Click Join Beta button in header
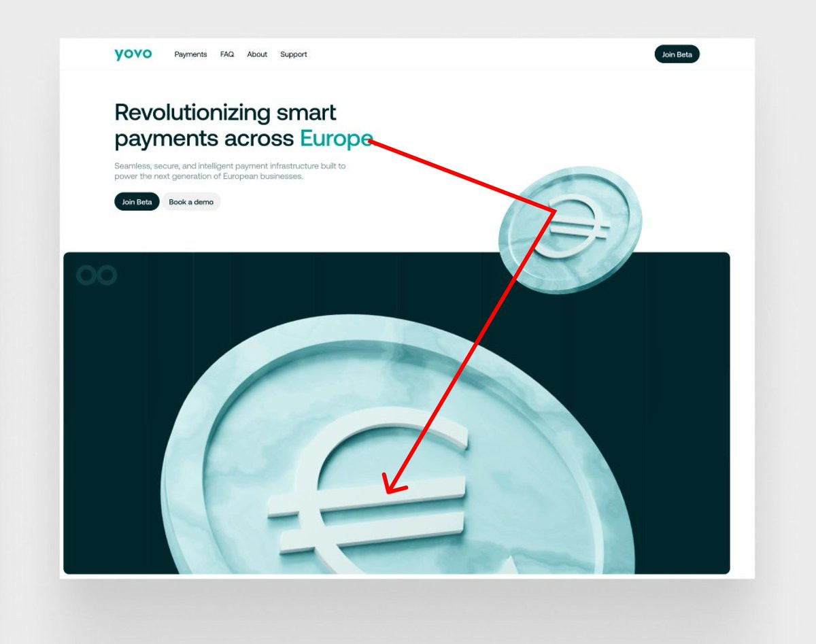This screenshot has height=644, width=816. coord(677,54)
